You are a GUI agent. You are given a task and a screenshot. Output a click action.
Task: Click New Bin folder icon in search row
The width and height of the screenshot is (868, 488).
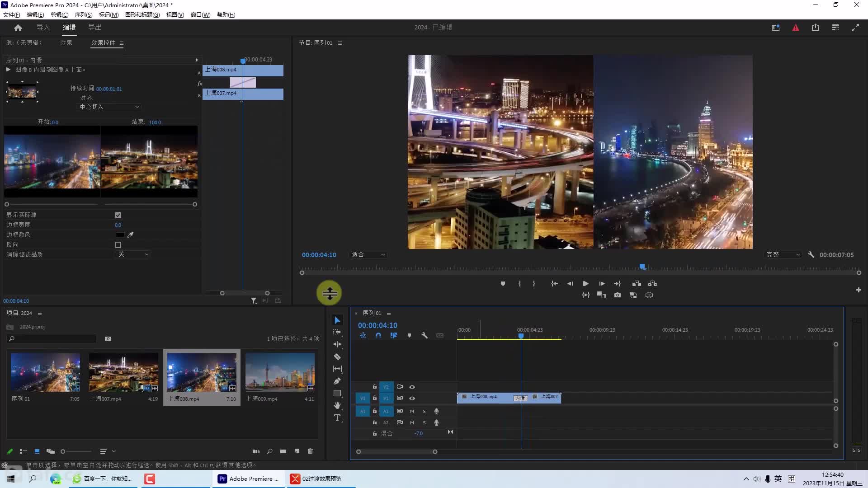[108, 338]
